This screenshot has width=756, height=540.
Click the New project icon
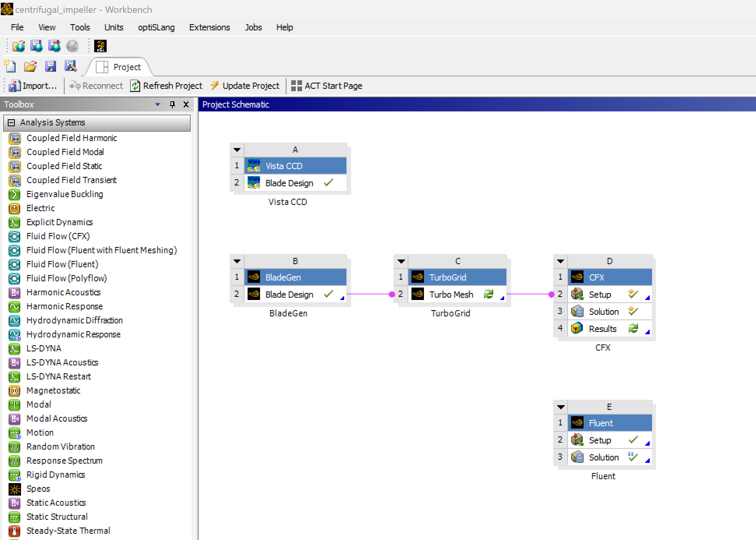(x=11, y=67)
